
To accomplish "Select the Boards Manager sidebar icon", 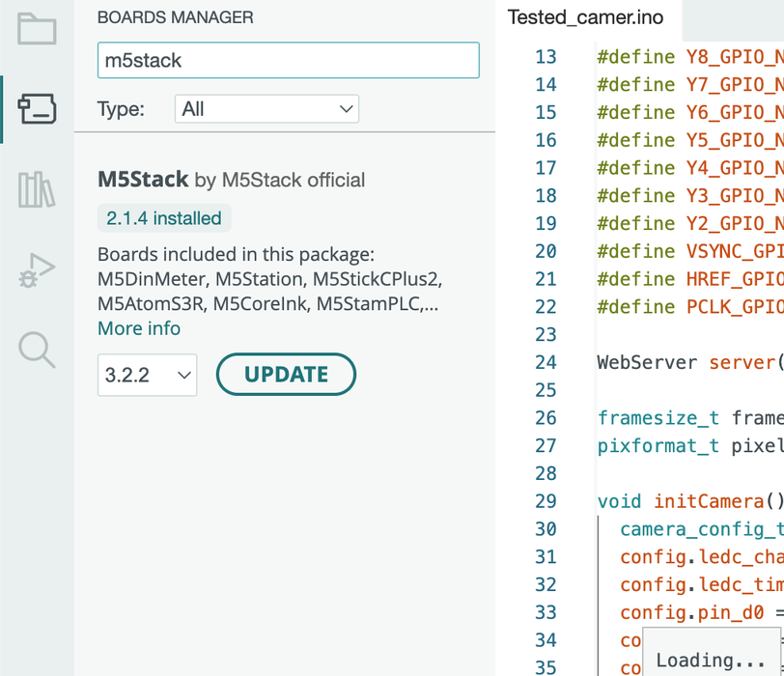I will click(x=37, y=109).
